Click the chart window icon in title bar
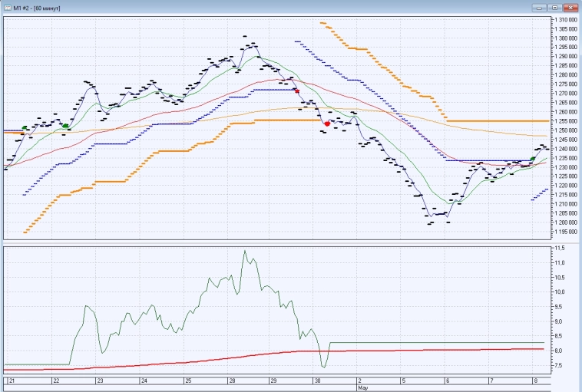Image resolution: width=582 pixels, height=392 pixels. click(x=6, y=6)
